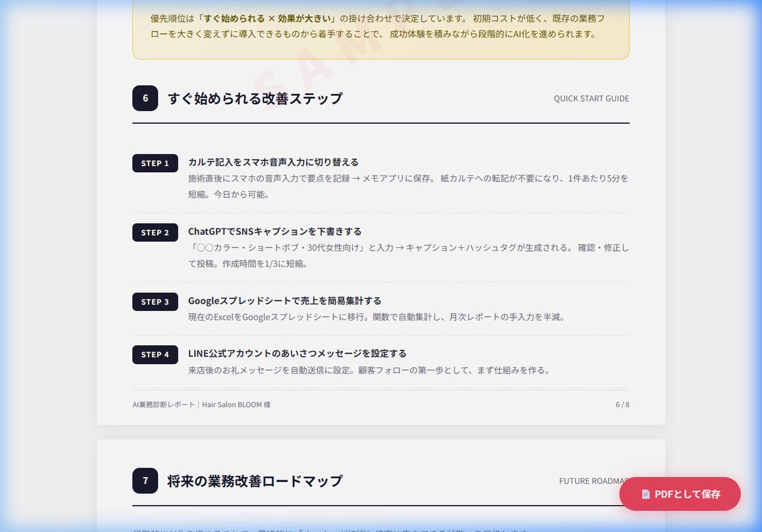Click title カルテ記入をスマホ音声入力に切り替える
The image size is (762, 532).
(x=274, y=162)
